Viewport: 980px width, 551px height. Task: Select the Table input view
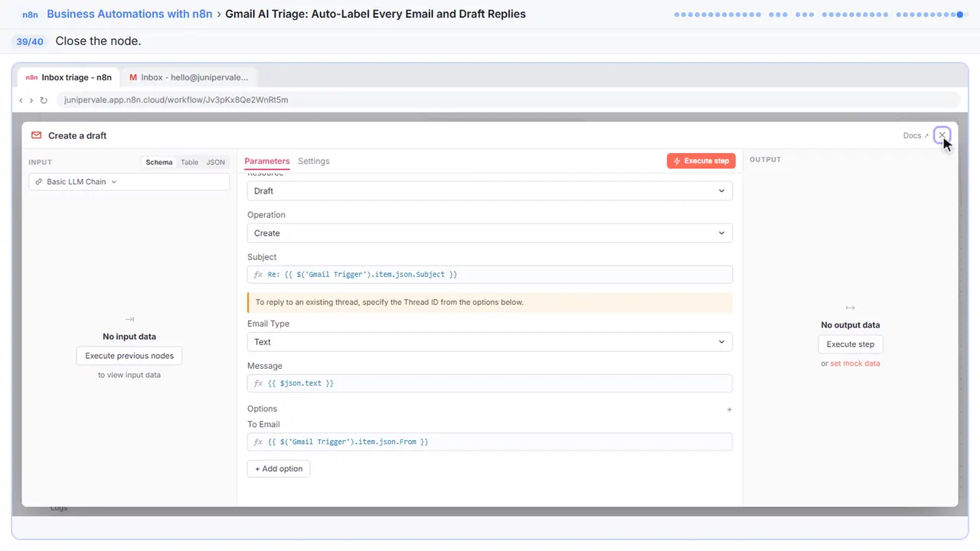189,162
